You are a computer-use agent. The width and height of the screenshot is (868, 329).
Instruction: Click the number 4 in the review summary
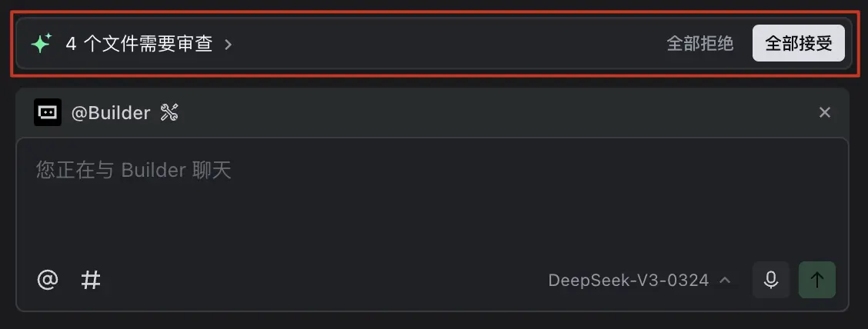(71, 44)
